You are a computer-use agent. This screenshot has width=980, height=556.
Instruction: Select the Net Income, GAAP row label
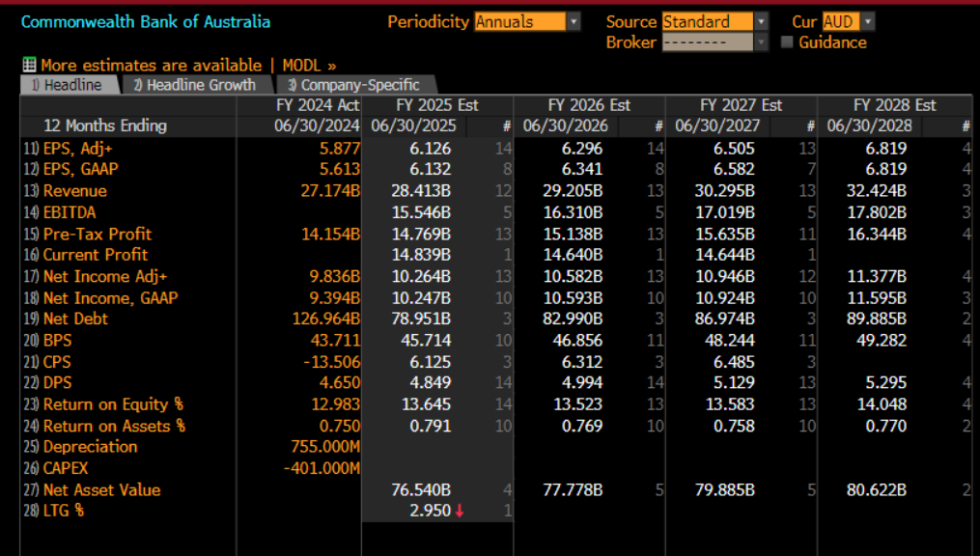111,298
